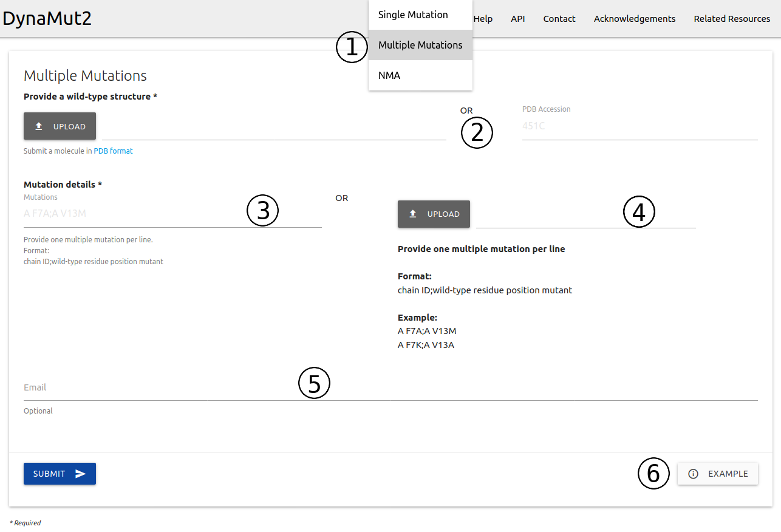Upload mutation list file

[434, 214]
